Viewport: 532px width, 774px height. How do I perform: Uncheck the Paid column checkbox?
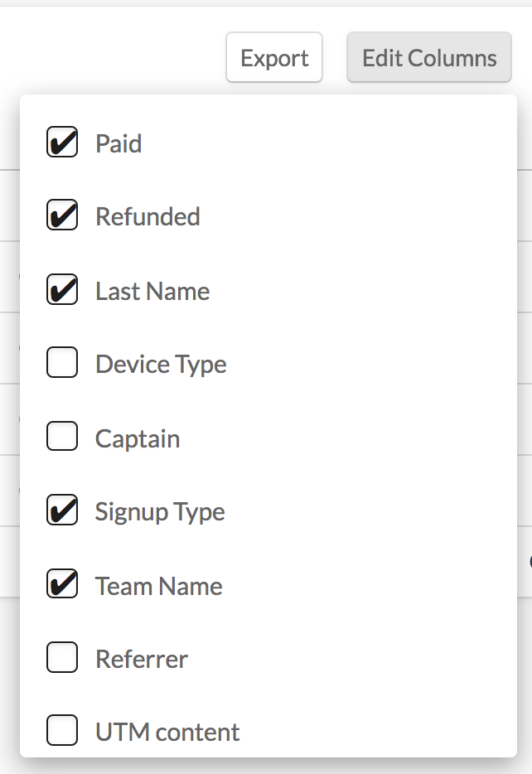62,143
